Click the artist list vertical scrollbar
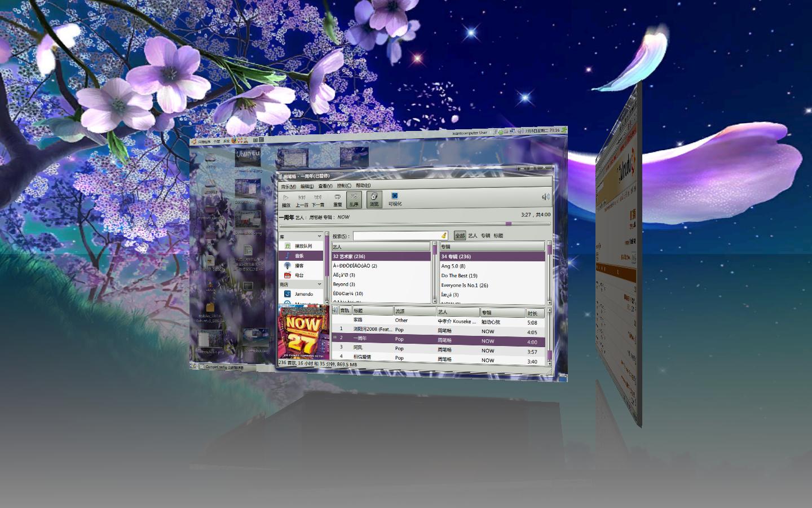 pos(434,273)
